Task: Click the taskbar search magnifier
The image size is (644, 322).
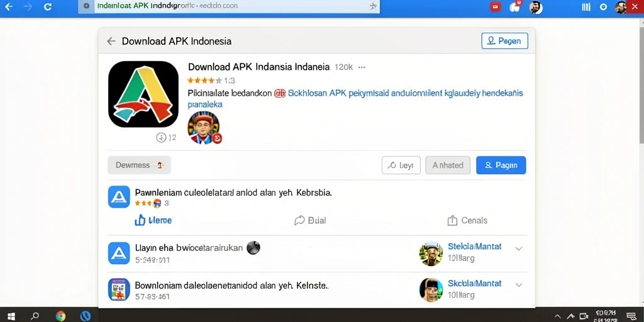Action: point(35,316)
